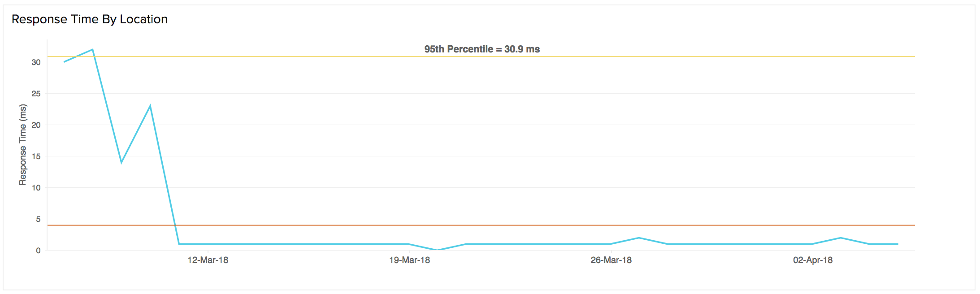This screenshot has width=980, height=294.
Task: Select the 26-Mar-18 x-axis date label
Action: coord(611,260)
